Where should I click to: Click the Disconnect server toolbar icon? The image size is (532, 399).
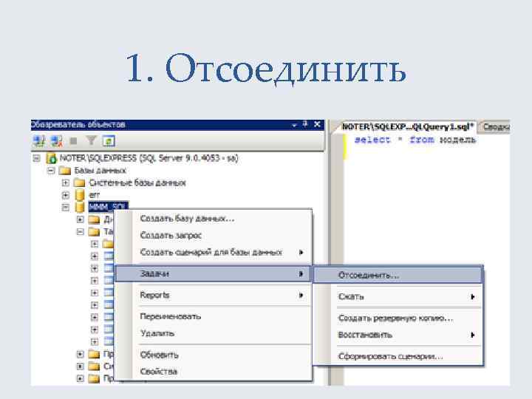pos(56,141)
